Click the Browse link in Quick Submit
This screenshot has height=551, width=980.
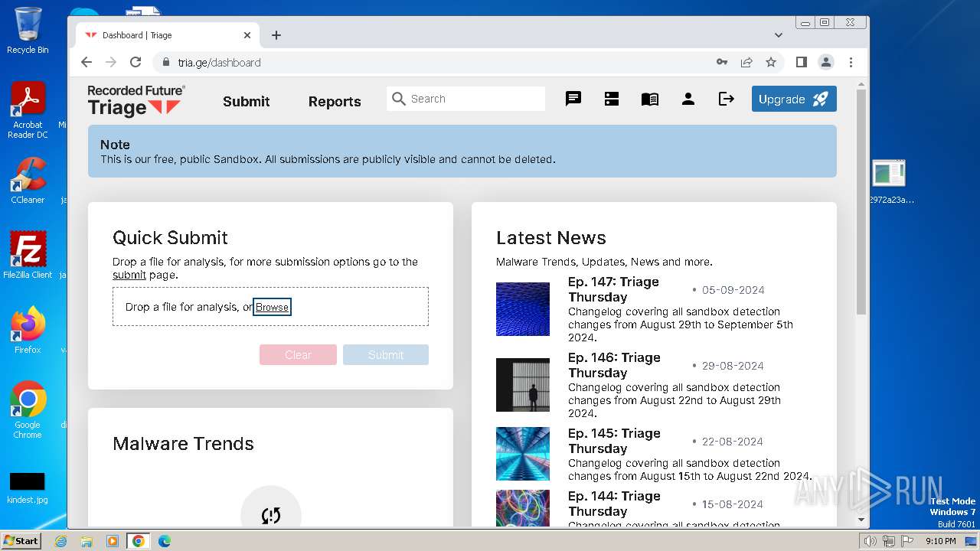click(273, 307)
